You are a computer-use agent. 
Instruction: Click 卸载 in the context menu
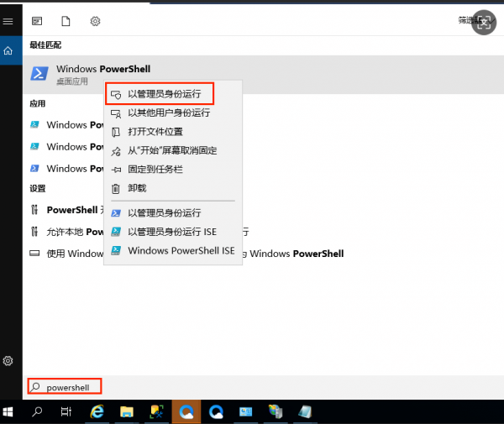pyautogui.click(x=137, y=189)
